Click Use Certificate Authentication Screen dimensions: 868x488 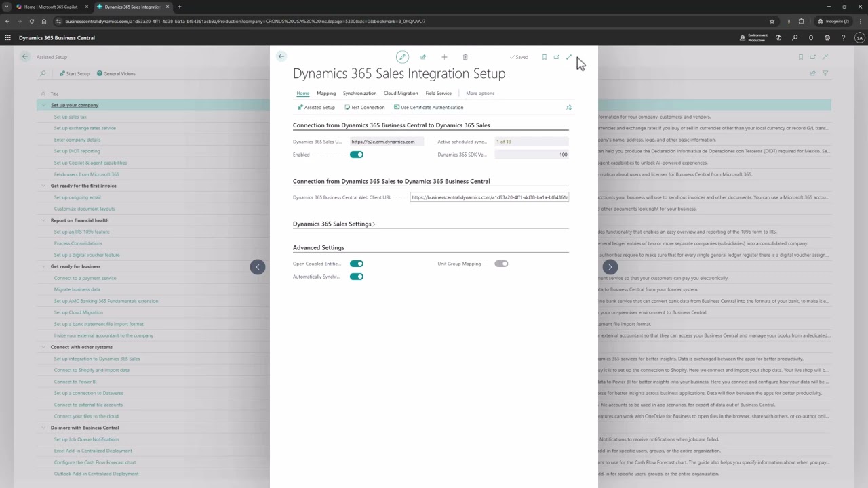pos(429,107)
